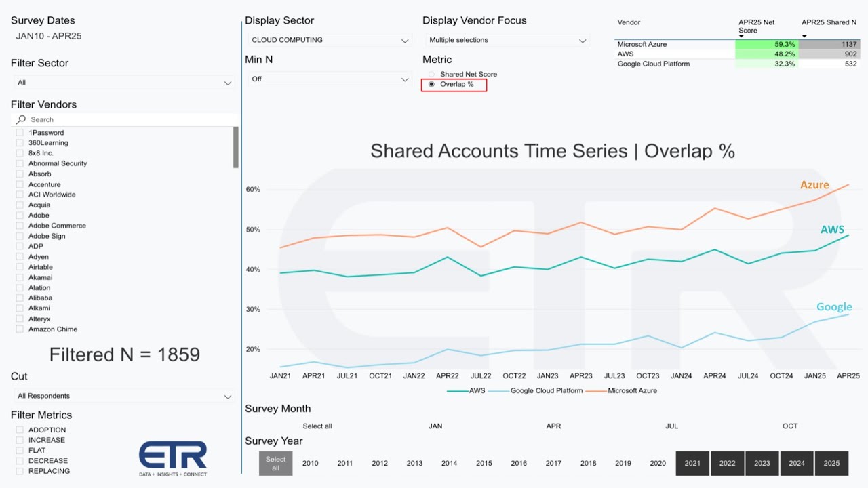
Task: Filter Survey Month to APR
Action: pyautogui.click(x=553, y=426)
